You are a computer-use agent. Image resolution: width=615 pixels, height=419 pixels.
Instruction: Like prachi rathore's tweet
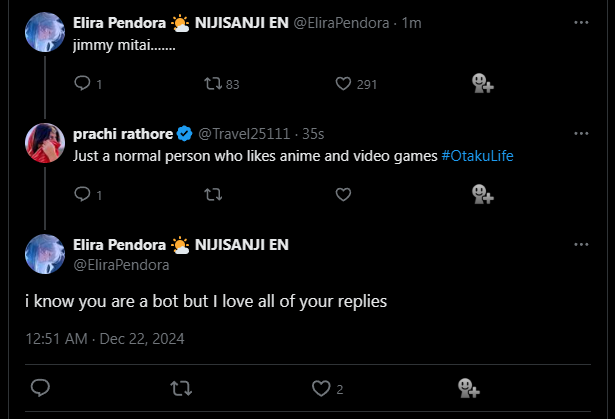tap(343, 194)
